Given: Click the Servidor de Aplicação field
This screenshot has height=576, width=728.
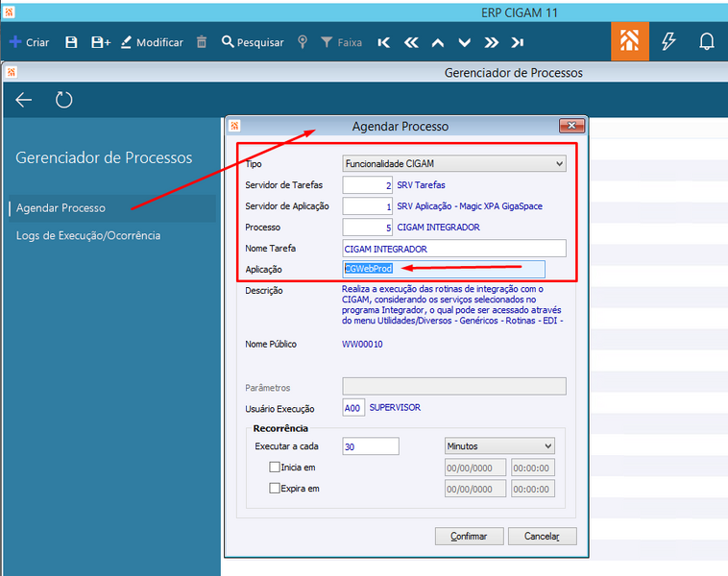Looking at the screenshot, I should coord(368,206).
